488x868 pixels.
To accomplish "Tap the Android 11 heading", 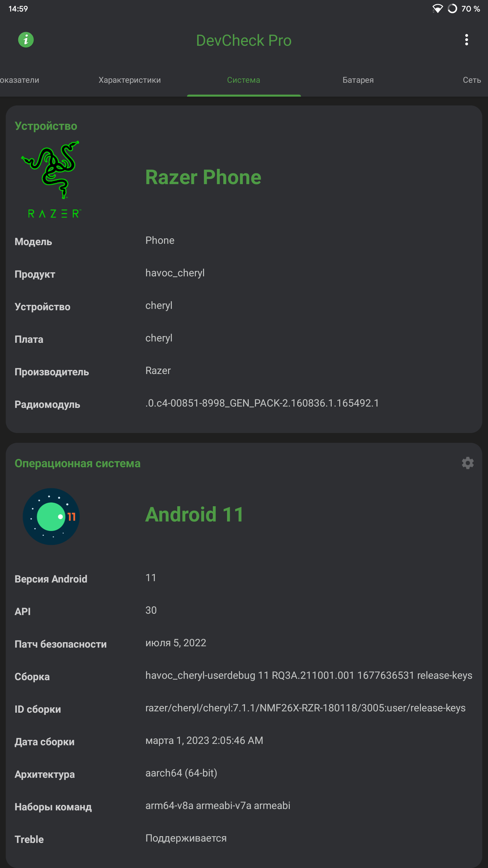I will [x=194, y=514].
